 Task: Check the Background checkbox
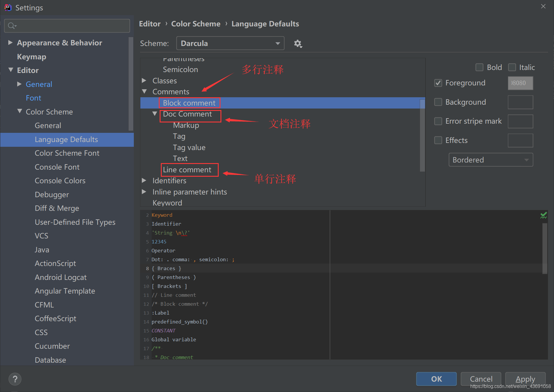coord(438,102)
